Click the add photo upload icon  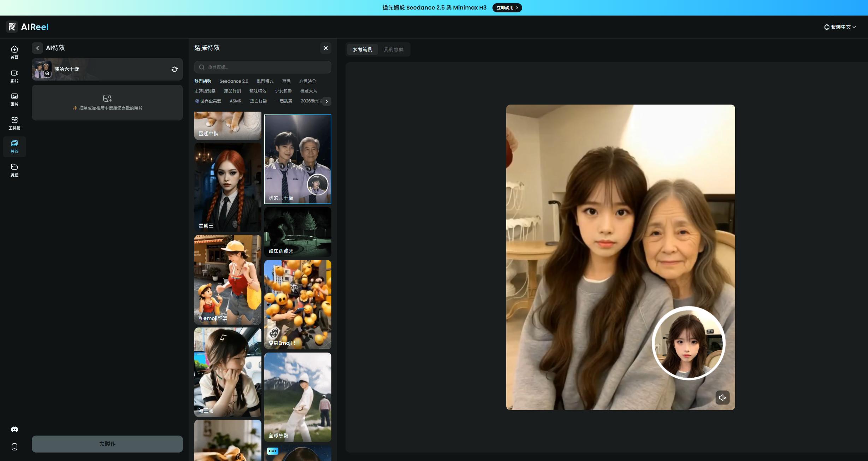click(x=107, y=98)
